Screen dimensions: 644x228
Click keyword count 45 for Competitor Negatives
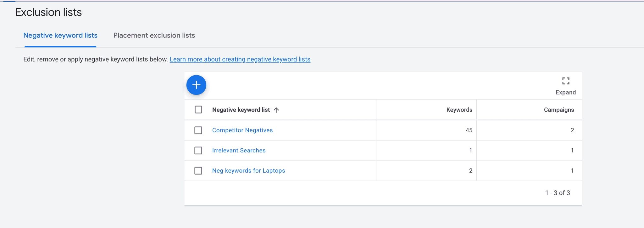pyautogui.click(x=469, y=130)
